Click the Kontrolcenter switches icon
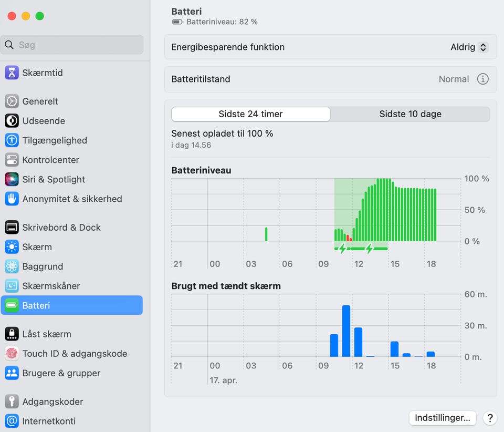 pyautogui.click(x=12, y=160)
